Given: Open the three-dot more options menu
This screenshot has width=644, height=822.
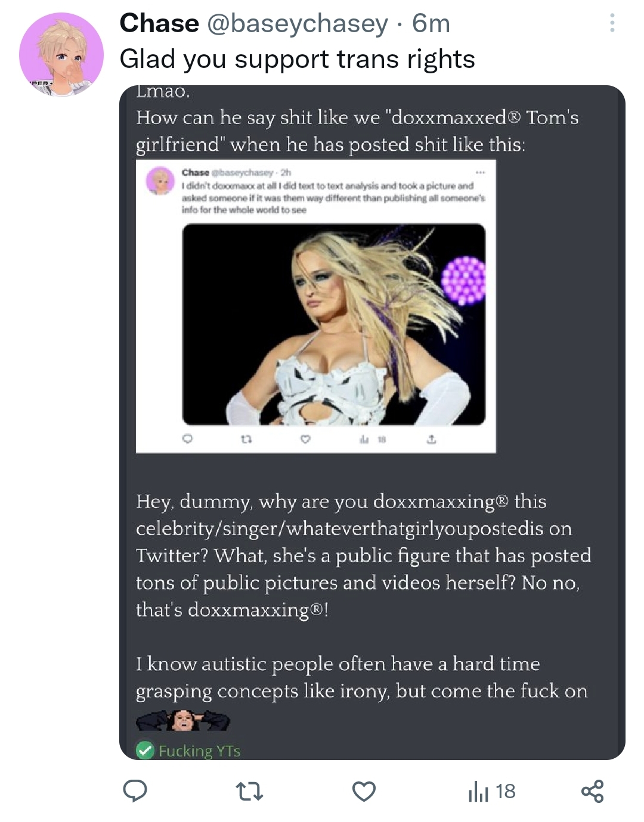Looking at the screenshot, I should click(x=612, y=23).
